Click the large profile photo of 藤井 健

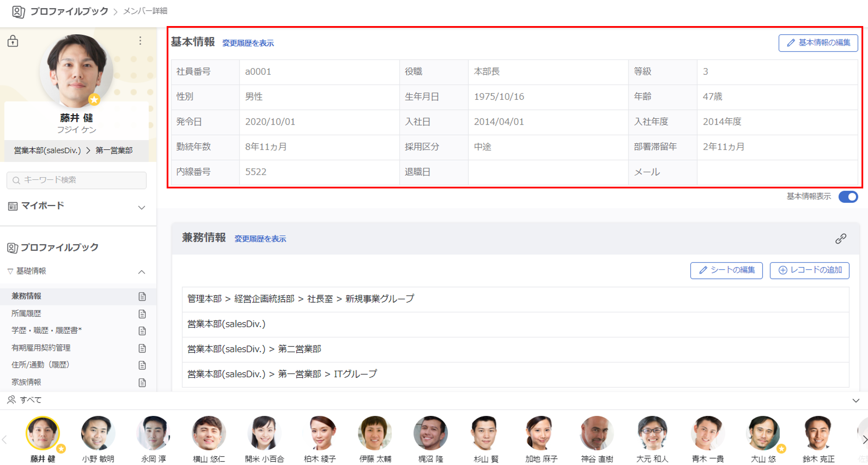point(77,71)
